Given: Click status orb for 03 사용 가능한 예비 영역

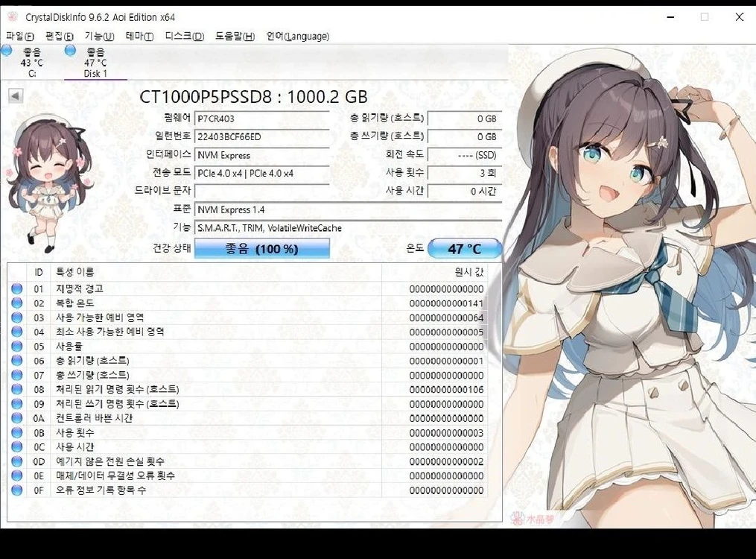Looking at the screenshot, I should click(17, 318).
